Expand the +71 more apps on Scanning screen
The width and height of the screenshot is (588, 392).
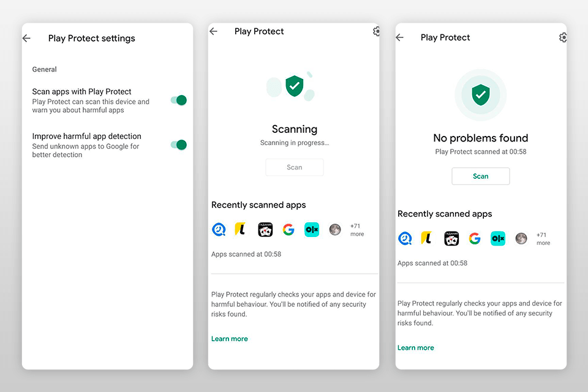pyautogui.click(x=356, y=229)
